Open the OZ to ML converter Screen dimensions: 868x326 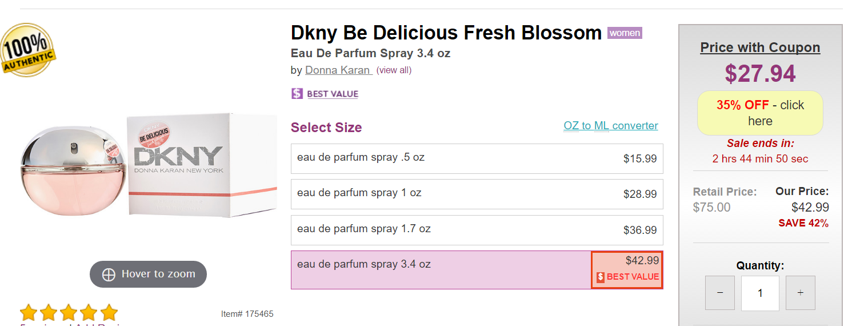(610, 126)
